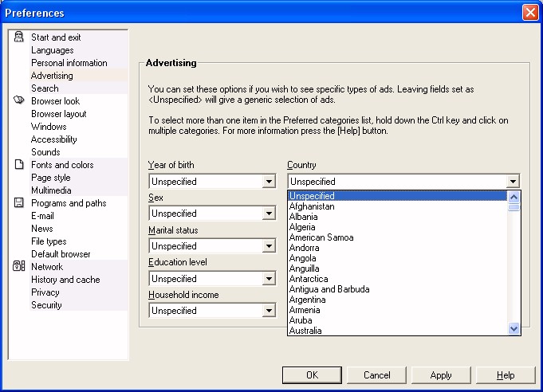The image size is (543, 392).
Task: Select Australia from the Country list
Action: pyautogui.click(x=306, y=331)
